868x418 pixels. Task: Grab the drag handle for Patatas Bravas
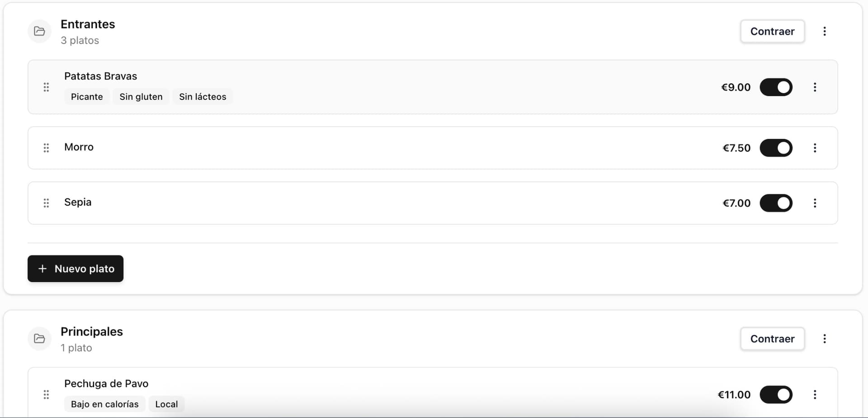(x=46, y=87)
